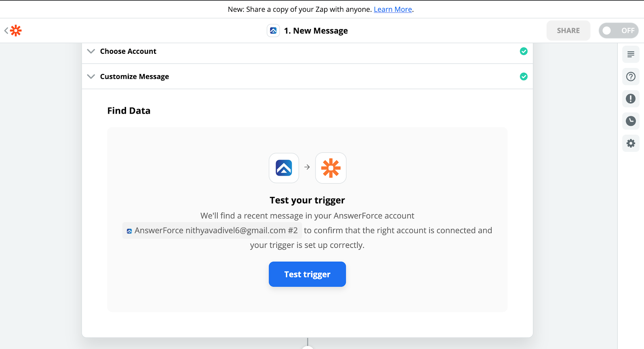
Task: Click the large AnswerForce app icon
Action: pyautogui.click(x=284, y=168)
